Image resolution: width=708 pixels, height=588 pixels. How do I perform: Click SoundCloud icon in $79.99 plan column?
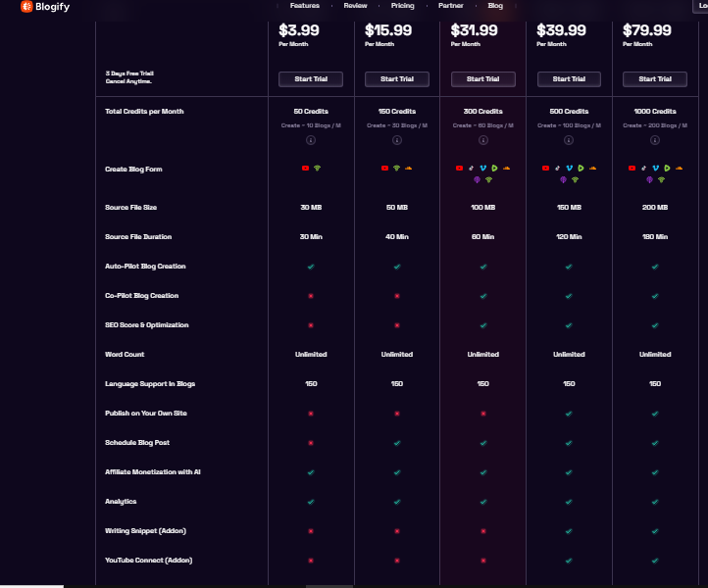(679, 168)
